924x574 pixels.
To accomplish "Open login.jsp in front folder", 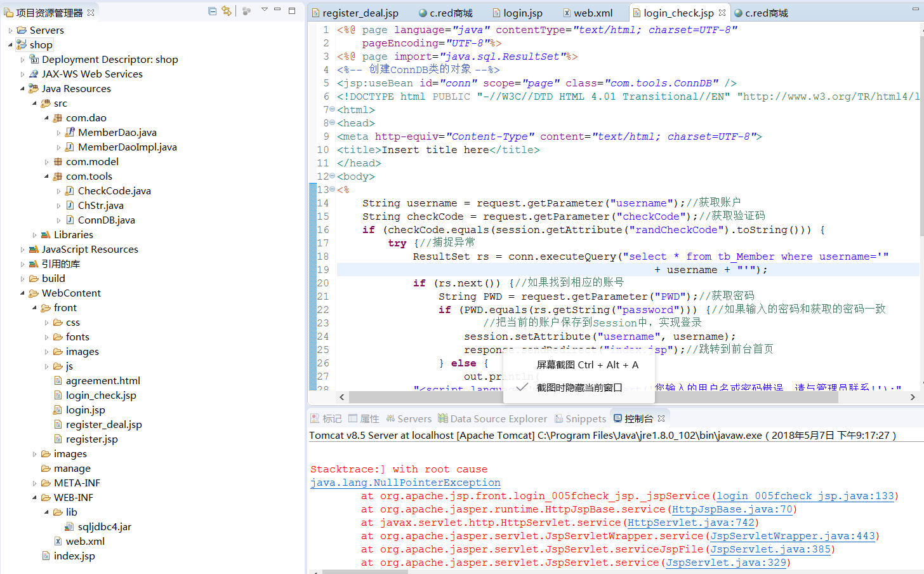I will (86, 410).
